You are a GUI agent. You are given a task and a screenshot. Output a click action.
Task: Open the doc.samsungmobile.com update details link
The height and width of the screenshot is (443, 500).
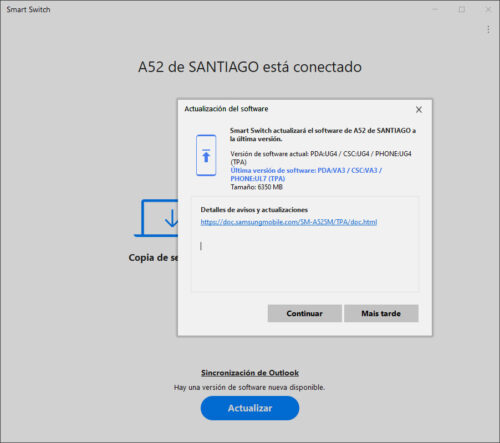[289, 222]
